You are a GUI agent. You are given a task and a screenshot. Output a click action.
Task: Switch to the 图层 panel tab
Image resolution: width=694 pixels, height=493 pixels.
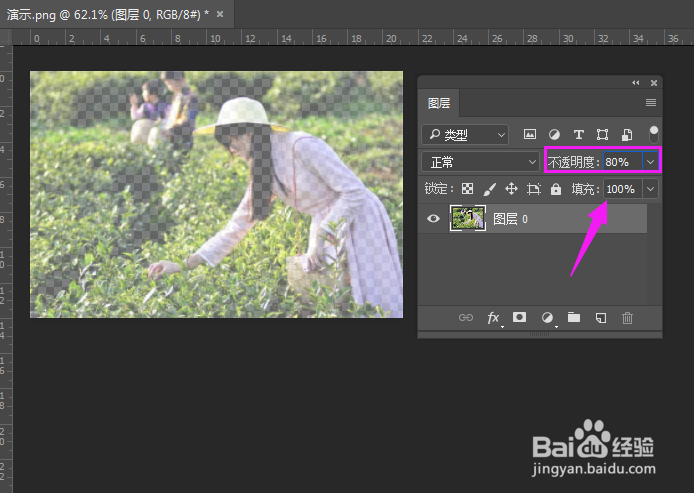[439, 103]
